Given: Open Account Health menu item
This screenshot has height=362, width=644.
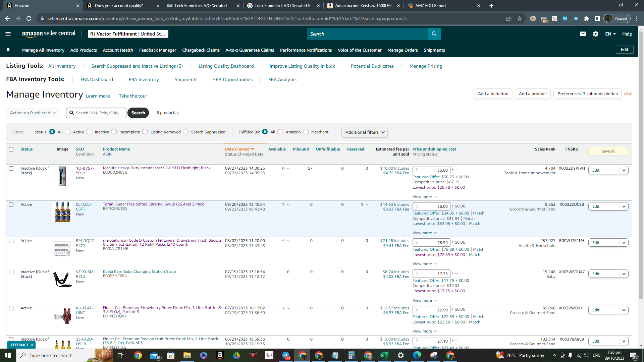Looking at the screenshot, I should (x=118, y=50).
